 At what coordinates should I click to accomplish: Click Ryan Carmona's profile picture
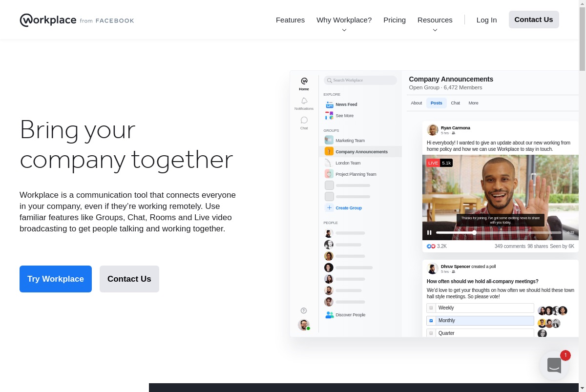pos(432,130)
